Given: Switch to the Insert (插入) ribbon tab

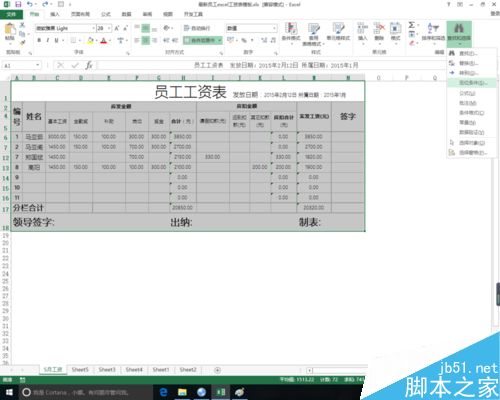Looking at the screenshot, I should click(55, 14).
